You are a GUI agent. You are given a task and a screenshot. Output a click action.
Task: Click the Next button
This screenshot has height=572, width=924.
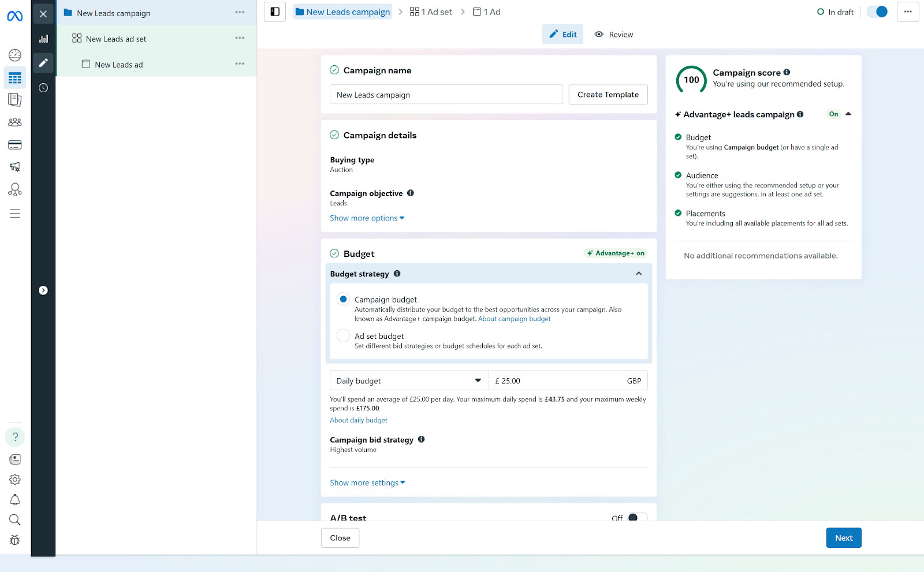844,538
